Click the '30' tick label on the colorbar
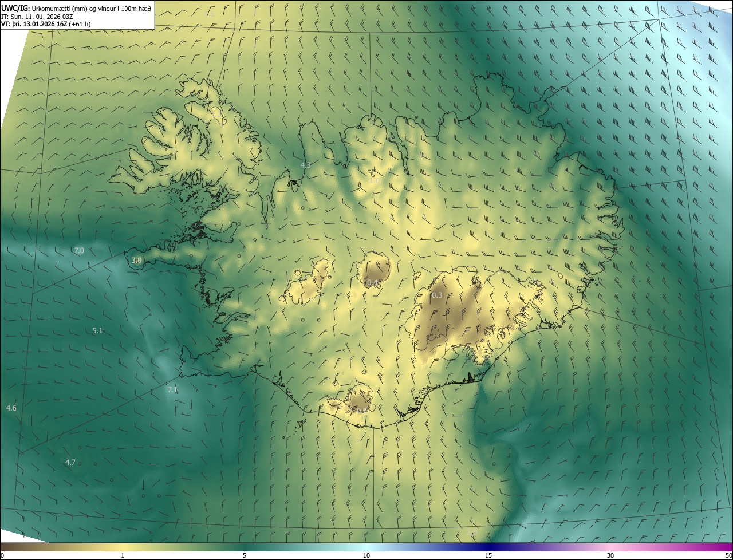Viewport: 733px width, 560px height. [610, 556]
